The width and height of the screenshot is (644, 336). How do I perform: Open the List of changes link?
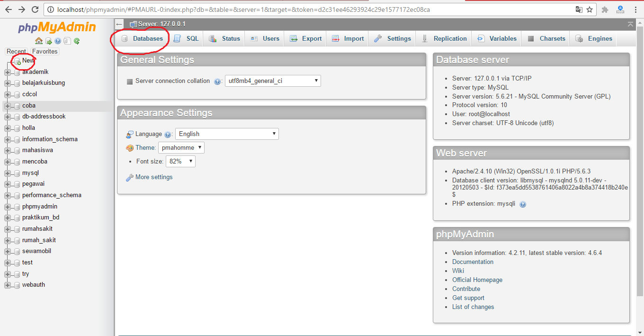point(473,307)
